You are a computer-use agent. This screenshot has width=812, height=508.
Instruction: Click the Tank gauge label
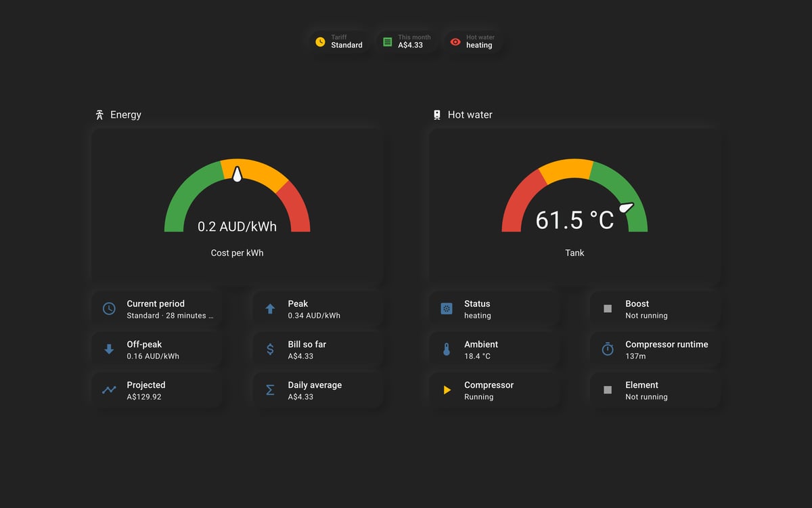tap(574, 253)
